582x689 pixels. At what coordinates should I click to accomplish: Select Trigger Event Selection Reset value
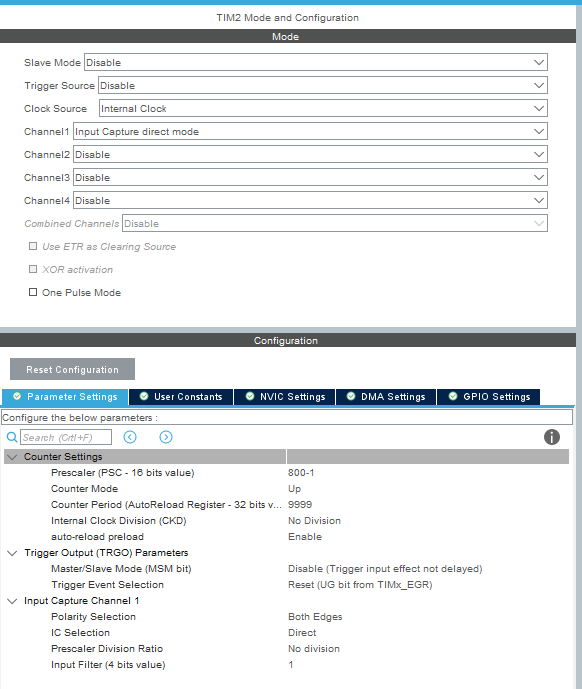tap(360, 585)
